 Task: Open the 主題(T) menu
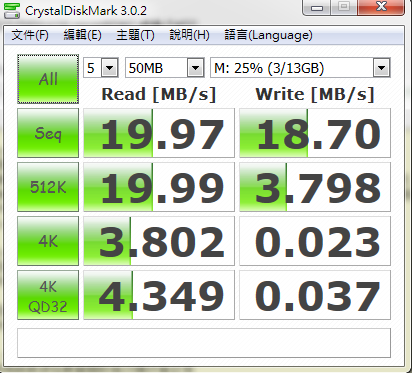[135, 35]
